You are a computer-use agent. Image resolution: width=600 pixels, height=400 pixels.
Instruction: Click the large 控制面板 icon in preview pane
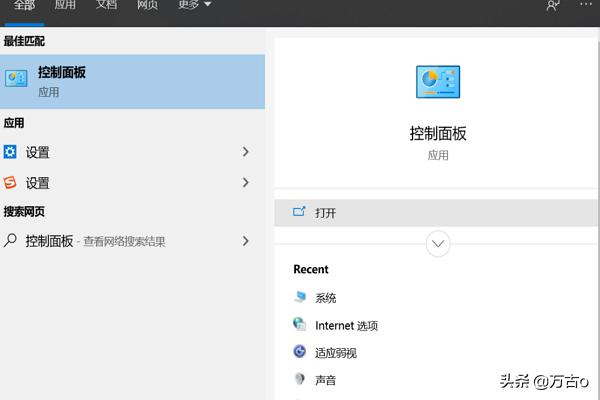[x=437, y=83]
